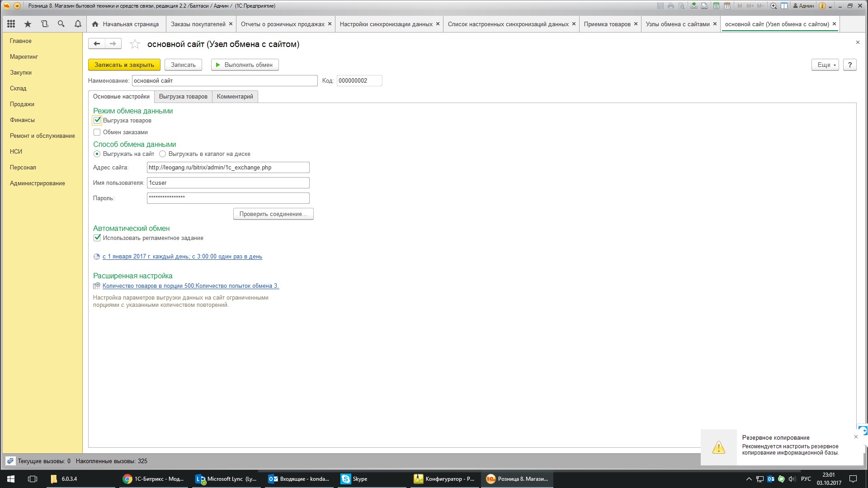This screenshot has width=868, height=488.
Task: Enable the Обмен заказами checkbox
Action: click(x=97, y=132)
